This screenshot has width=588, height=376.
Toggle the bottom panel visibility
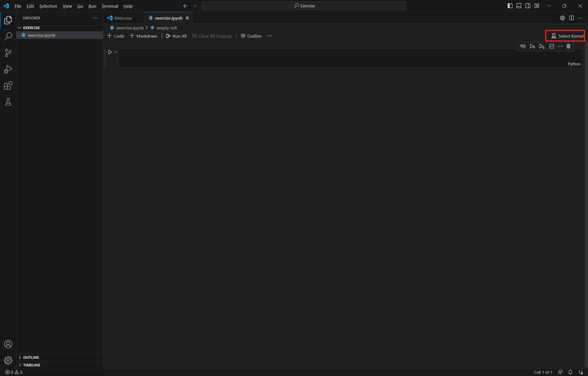coord(519,6)
